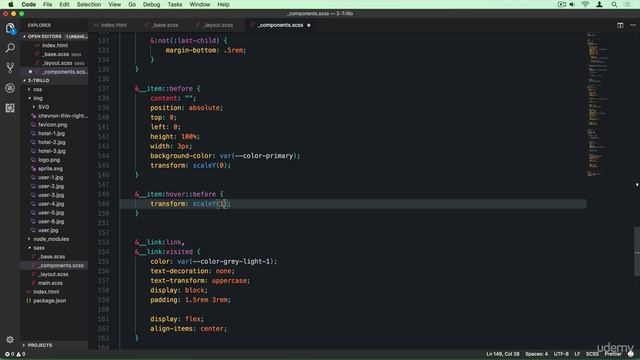Click the &__item:hover::before selector line
Viewport: 640px width, 360px height.
tap(179, 194)
